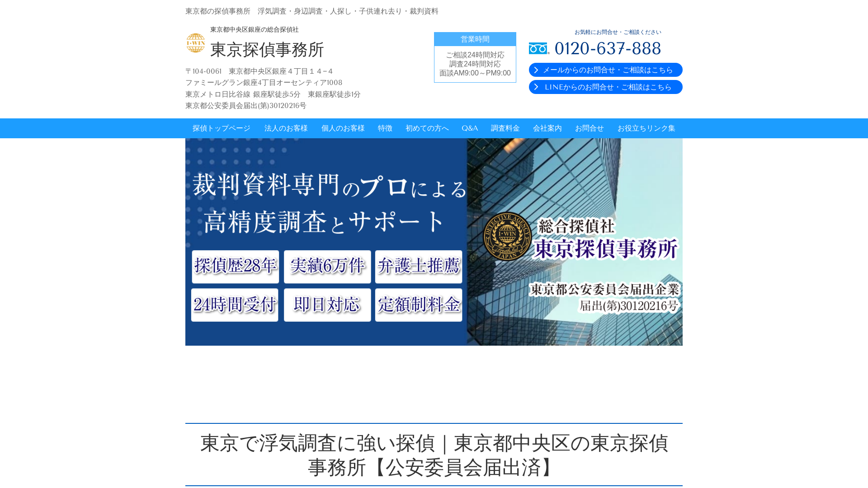Open the Q&A navigation menu item
Viewport: 868px width, 488px height.
pos(469,128)
